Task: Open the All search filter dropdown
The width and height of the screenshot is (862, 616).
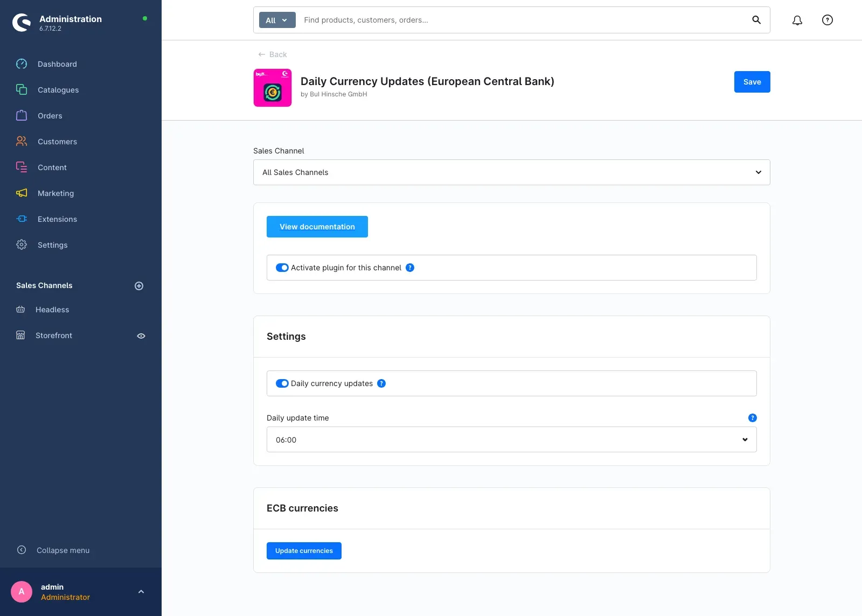Action: (x=277, y=20)
